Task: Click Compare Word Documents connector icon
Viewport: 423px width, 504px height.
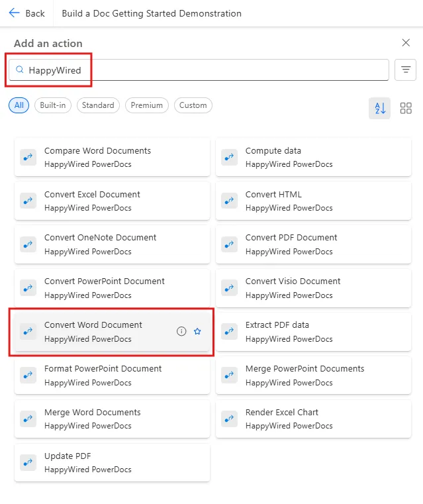Action: point(28,157)
